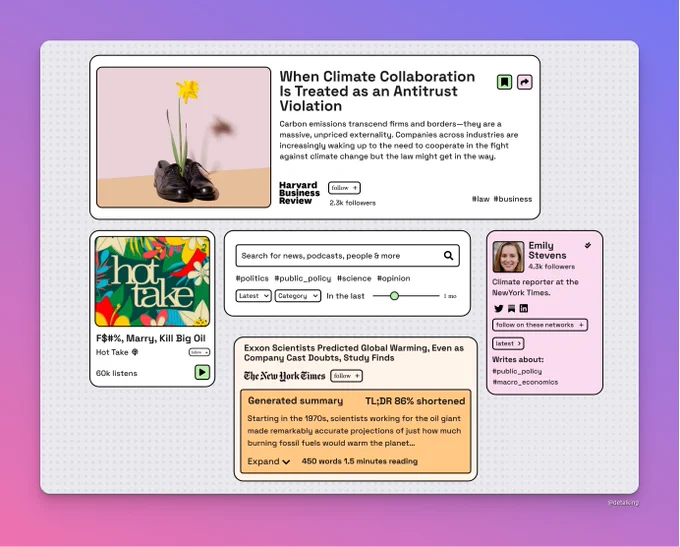Select the #politics tag
The height and width of the screenshot is (547, 680).
252,278
